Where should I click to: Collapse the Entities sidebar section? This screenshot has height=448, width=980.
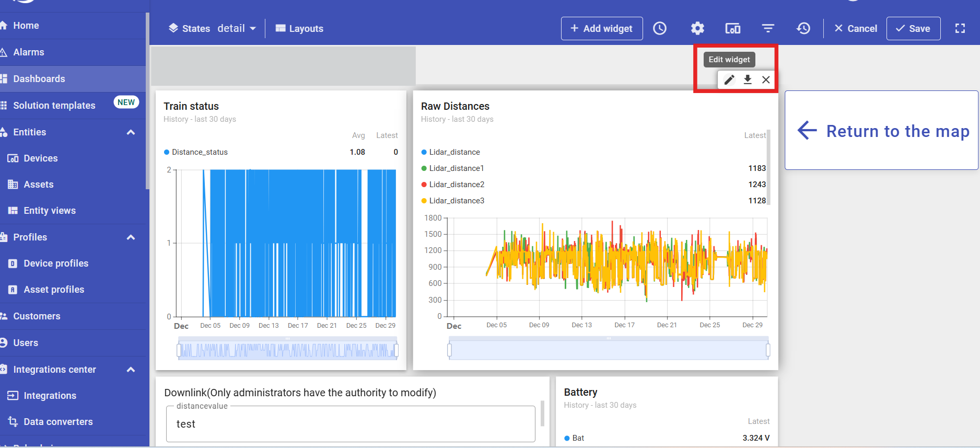point(131,132)
